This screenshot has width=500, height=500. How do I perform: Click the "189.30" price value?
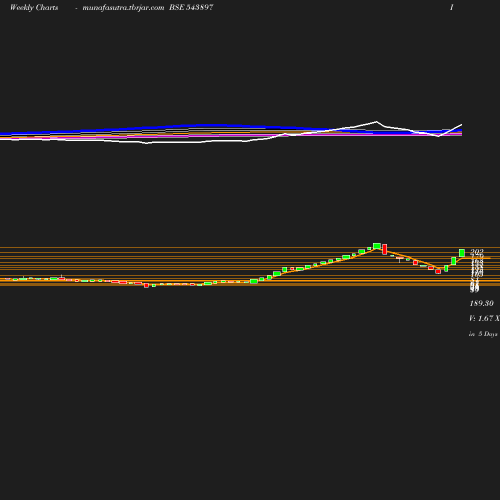[x=481, y=303]
